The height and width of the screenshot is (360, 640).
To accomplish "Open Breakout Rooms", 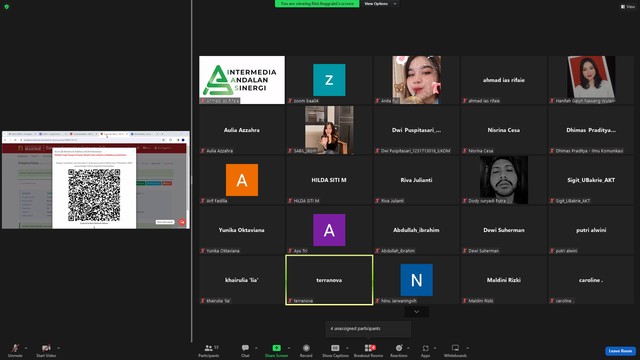I will pos(368,350).
